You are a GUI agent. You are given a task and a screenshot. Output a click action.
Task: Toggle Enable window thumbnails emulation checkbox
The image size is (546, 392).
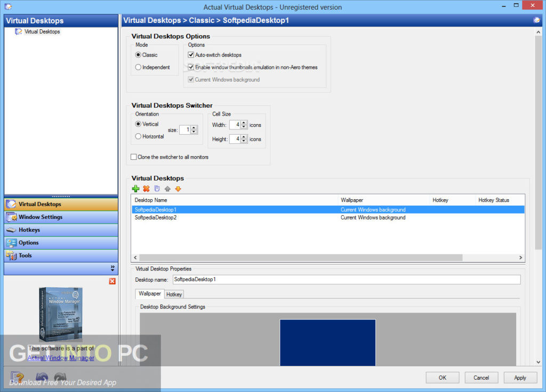tap(191, 67)
